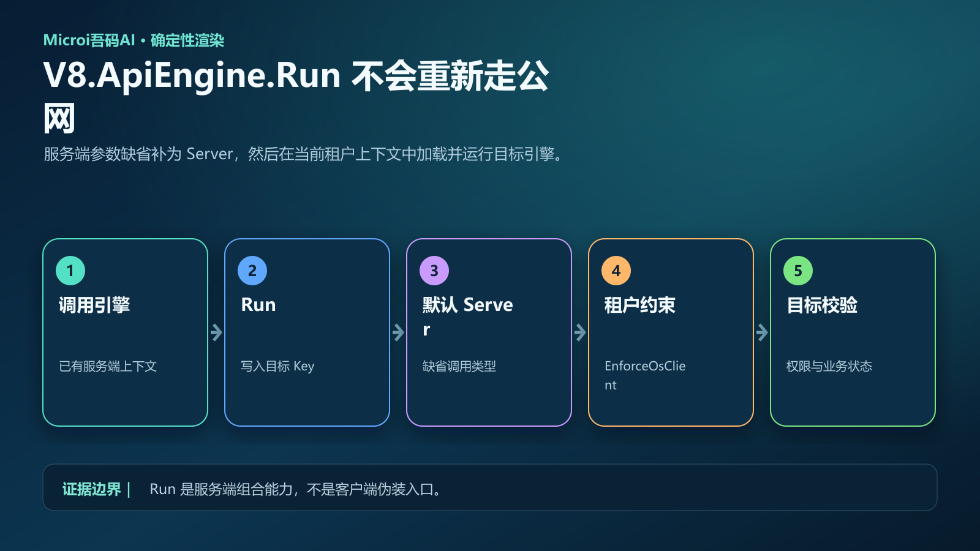Click the subtitle starting 服务端参数缺省补为 Server
Screen dimensions: 980x551
(303, 154)
